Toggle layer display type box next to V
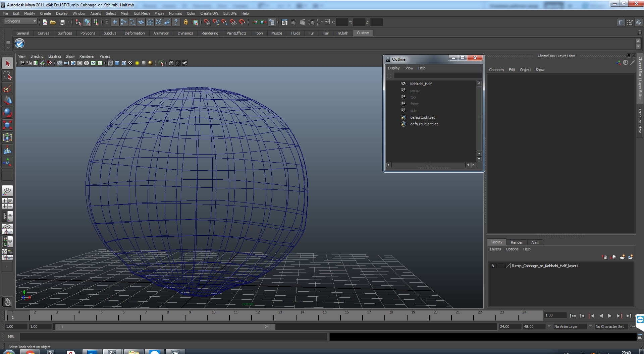 point(501,266)
